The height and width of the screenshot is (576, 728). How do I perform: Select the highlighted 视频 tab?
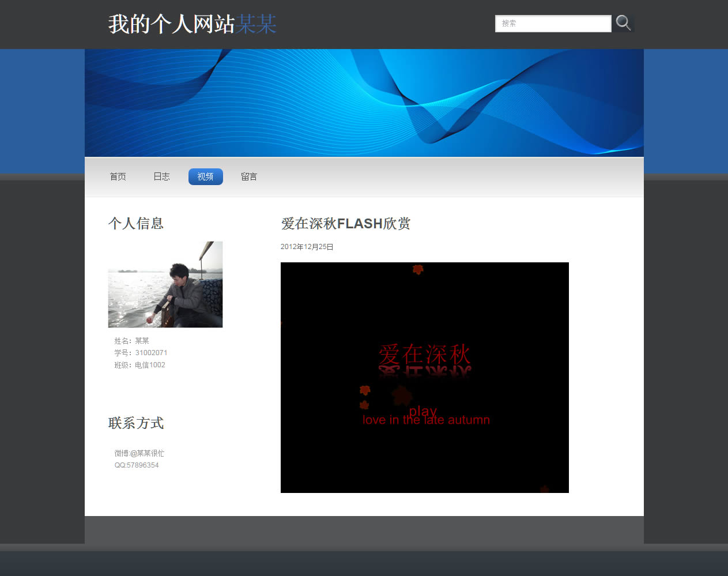coord(205,176)
